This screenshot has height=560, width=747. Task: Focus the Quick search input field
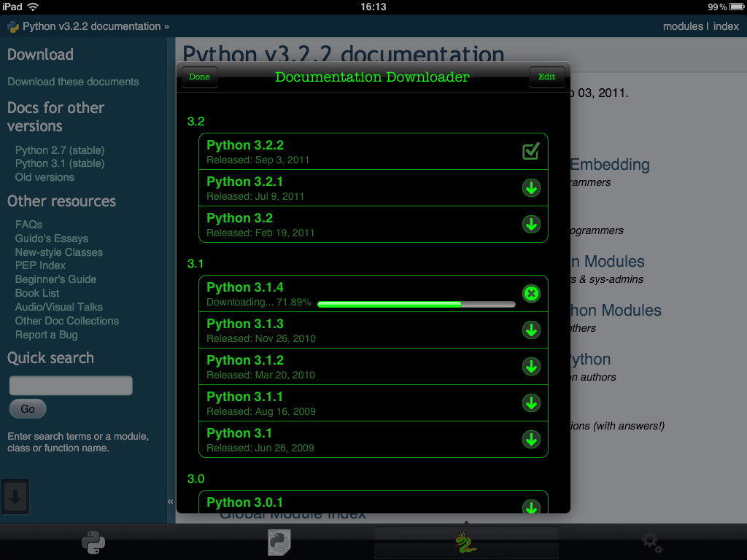coord(71,385)
